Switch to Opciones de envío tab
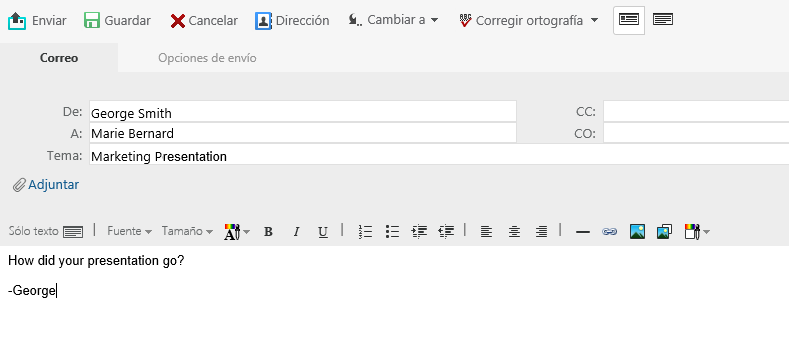Screen dimensions: 789x362 (207, 58)
